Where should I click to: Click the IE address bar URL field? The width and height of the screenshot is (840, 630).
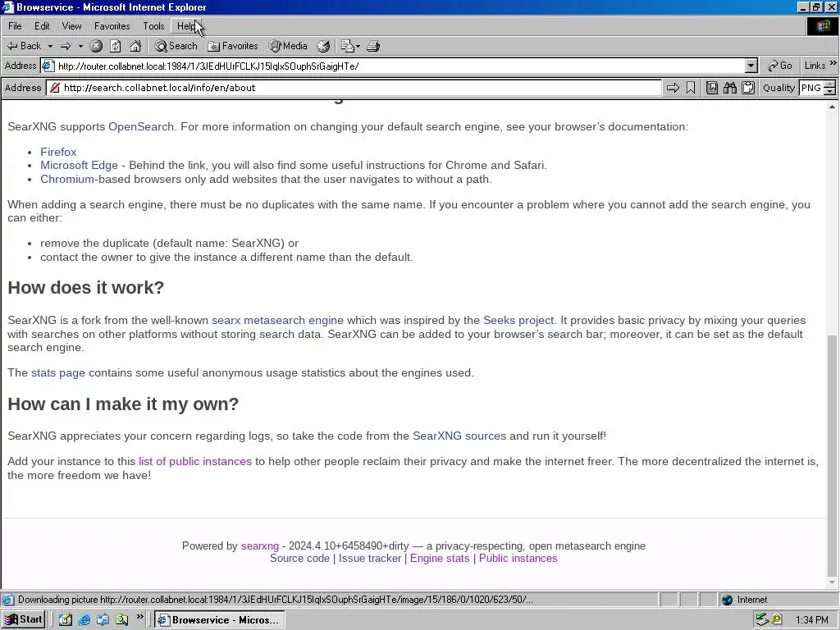point(394,66)
